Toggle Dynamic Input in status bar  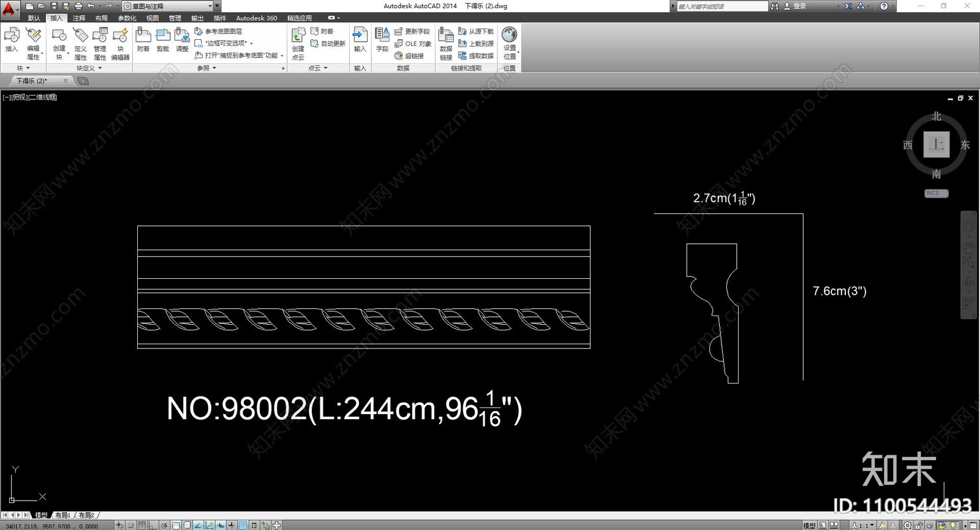click(221, 525)
